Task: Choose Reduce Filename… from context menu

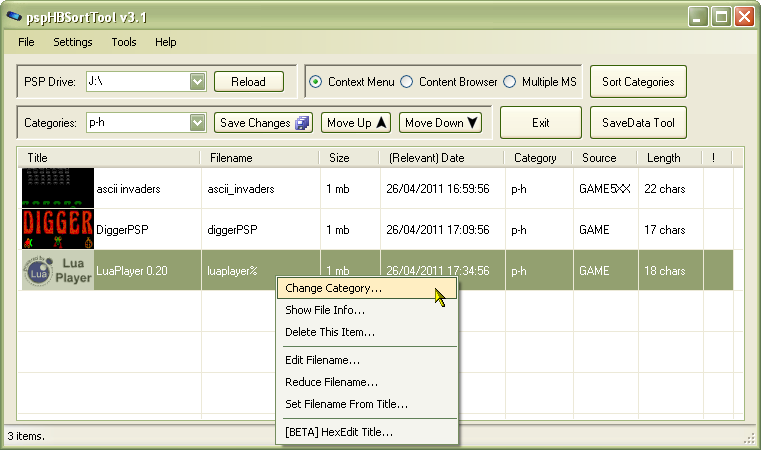Action: coord(366,383)
